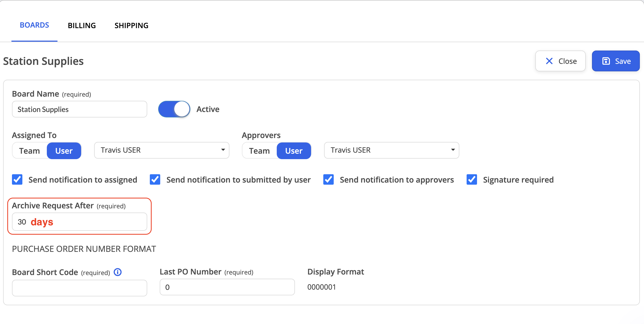Image resolution: width=644 pixels, height=324 pixels.
Task: Select User under Approvers
Action: click(x=294, y=151)
